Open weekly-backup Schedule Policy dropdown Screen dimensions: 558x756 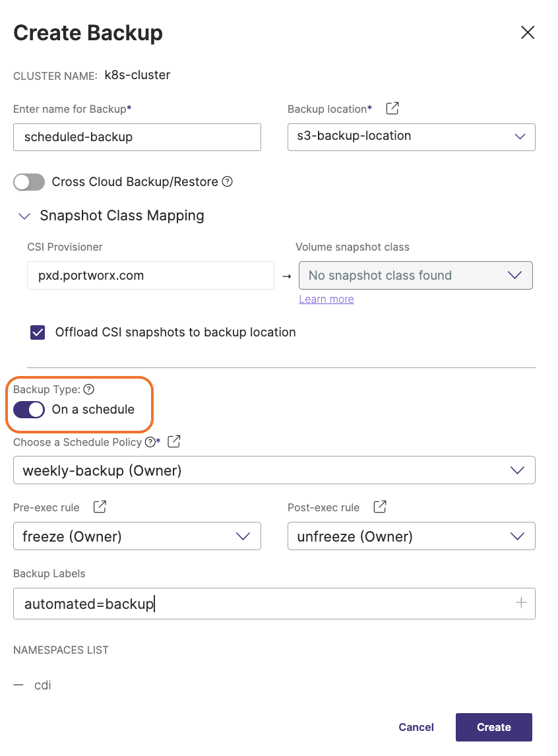(274, 470)
